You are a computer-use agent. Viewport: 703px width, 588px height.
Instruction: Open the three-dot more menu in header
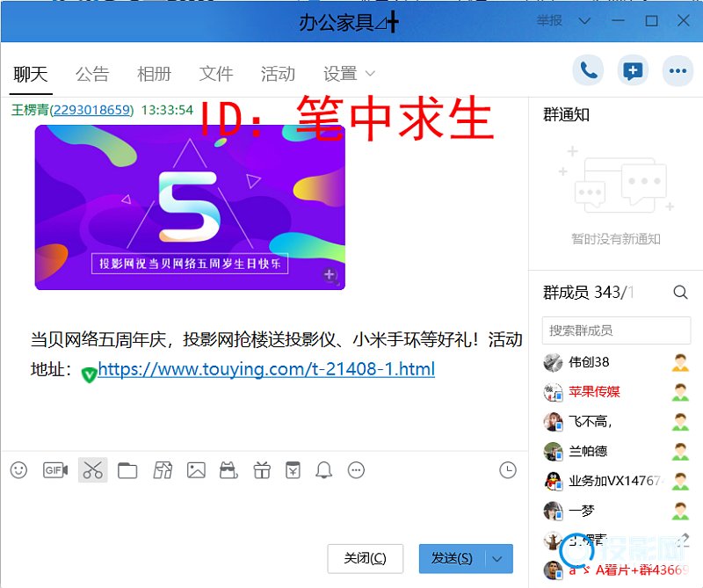click(678, 70)
